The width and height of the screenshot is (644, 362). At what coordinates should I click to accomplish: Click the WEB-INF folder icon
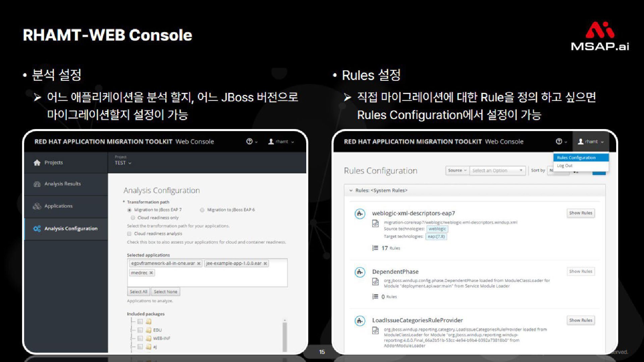pos(149,338)
